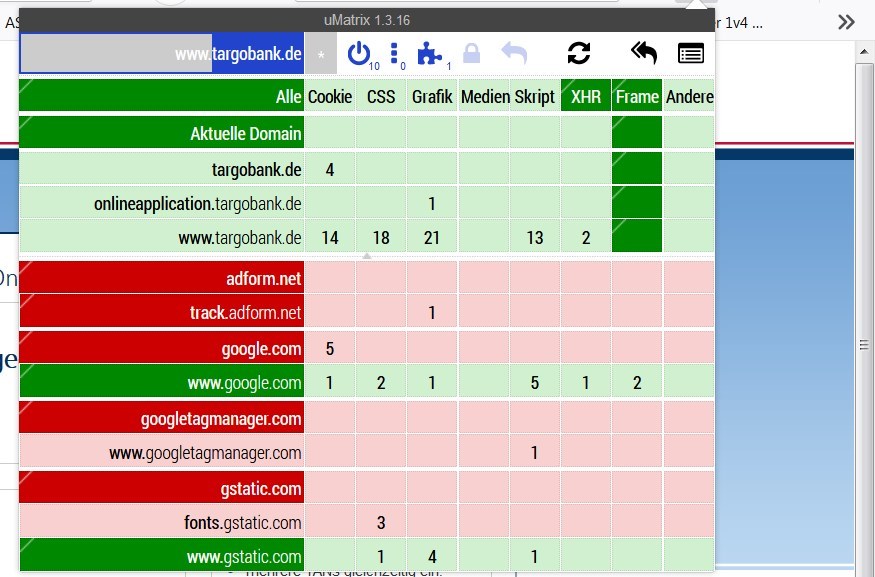The width and height of the screenshot is (875, 577).
Task: Select the global scope asterisk button
Action: click(x=321, y=54)
